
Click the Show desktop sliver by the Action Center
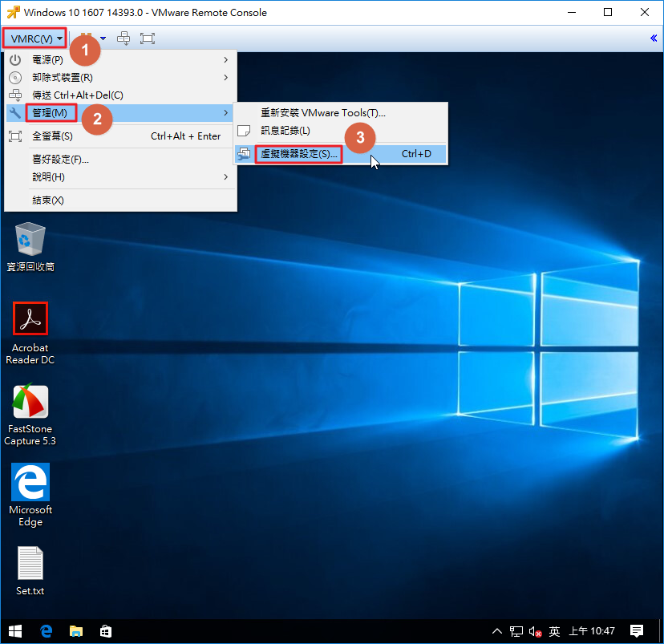pos(661,631)
